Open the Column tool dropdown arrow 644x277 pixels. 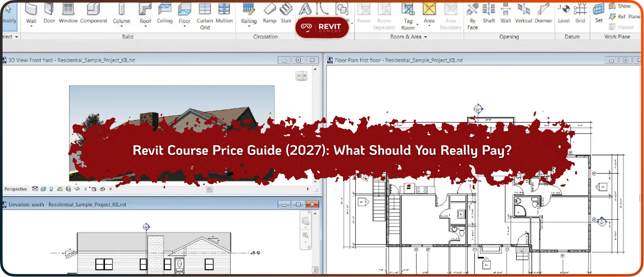122,26
